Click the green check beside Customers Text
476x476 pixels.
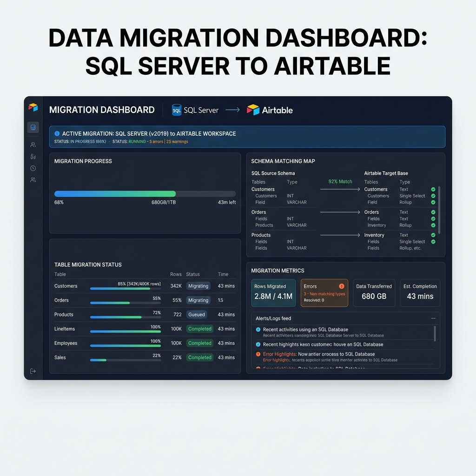tap(433, 189)
